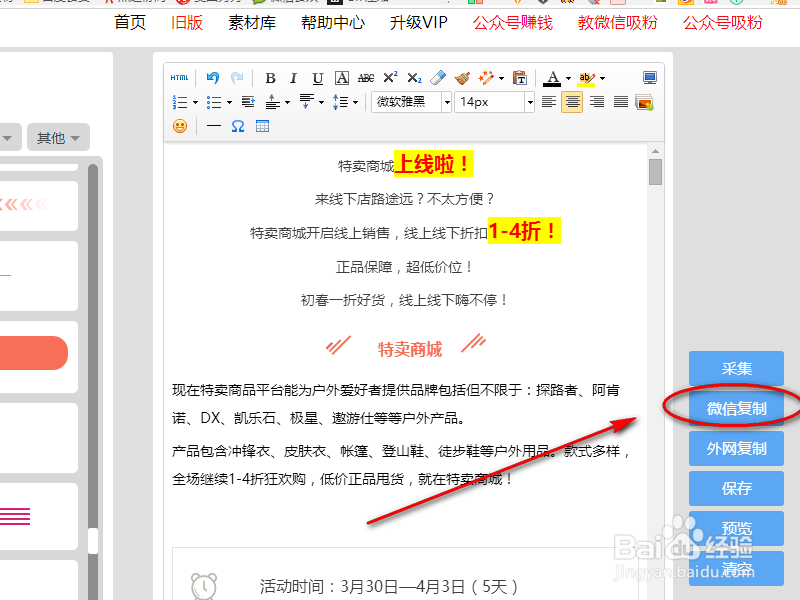Image resolution: width=800 pixels, height=600 pixels.
Task: Insert an image with the picture icon
Action: pos(644,102)
